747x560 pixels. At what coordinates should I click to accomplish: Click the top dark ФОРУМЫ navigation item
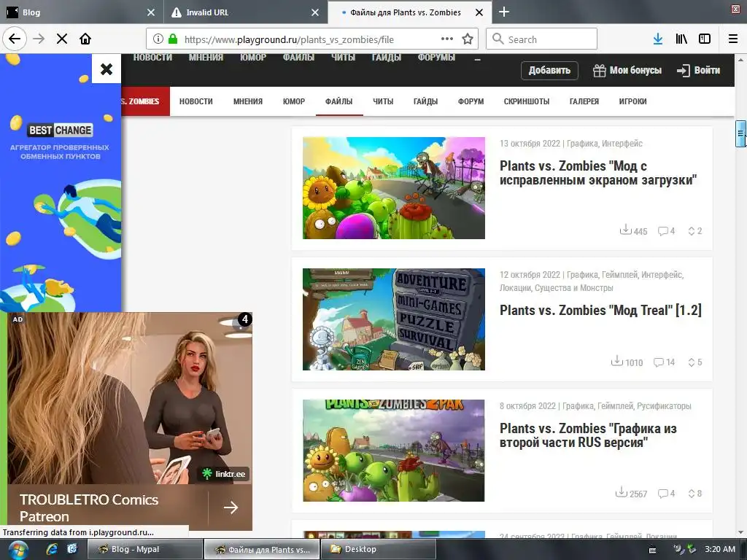[436, 58]
